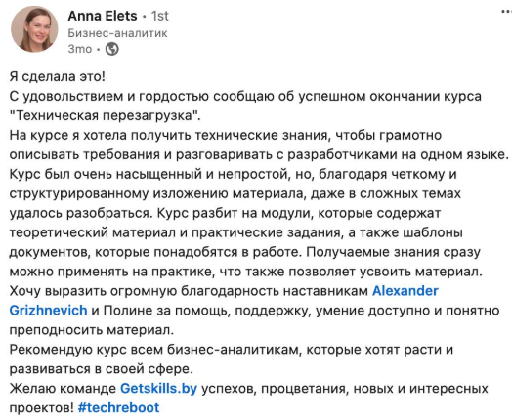Open the #techreboot hashtag
Screen dimensions: 512x420
[119, 407]
